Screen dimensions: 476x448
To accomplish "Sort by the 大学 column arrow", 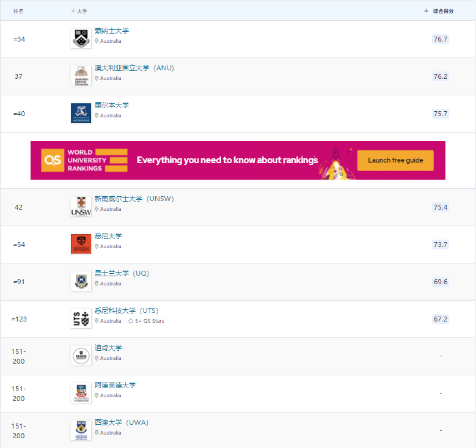I will 73,10.
